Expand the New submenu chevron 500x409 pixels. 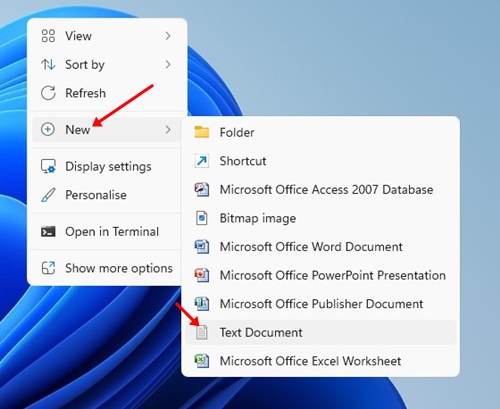(x=168, y=129)
